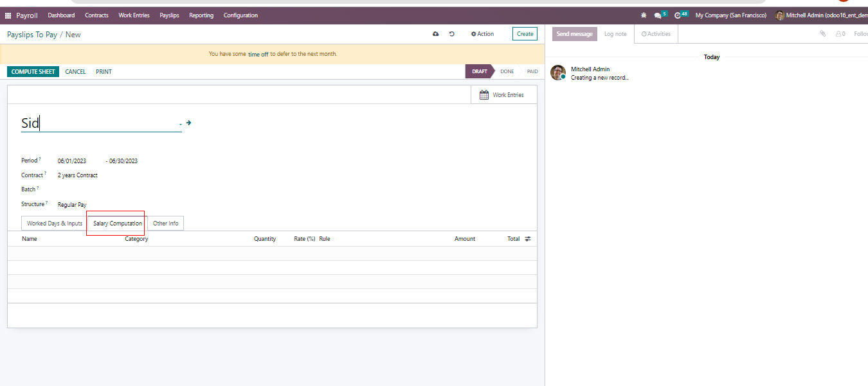Click the Done stage in status bar
Viewport: 868px width, 386px height.
click(x=507, y=72)
